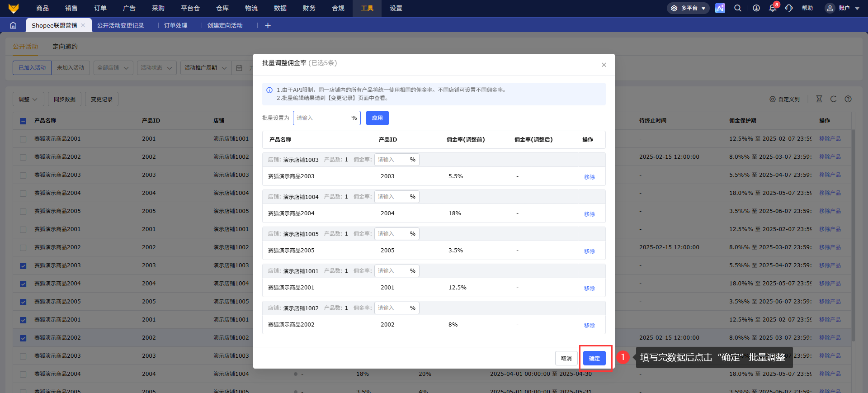
Task: Click the 应用 button
Action: [x=377, y=118]
